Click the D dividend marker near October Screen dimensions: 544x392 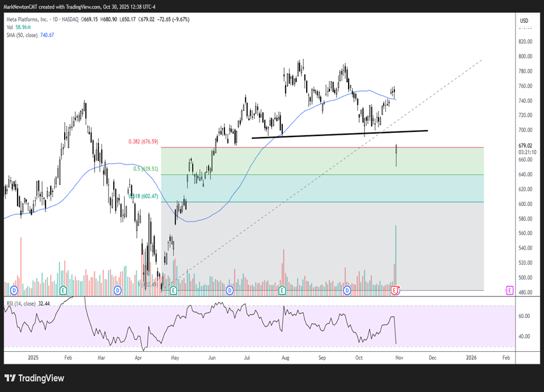[x=347, y=290]
